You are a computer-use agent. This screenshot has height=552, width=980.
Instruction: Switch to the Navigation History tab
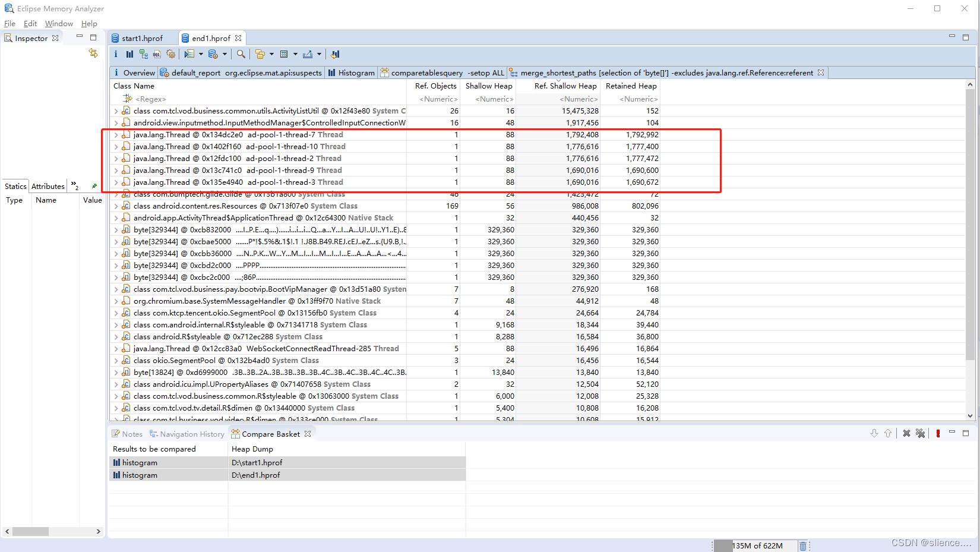click(x=186, y=434)
